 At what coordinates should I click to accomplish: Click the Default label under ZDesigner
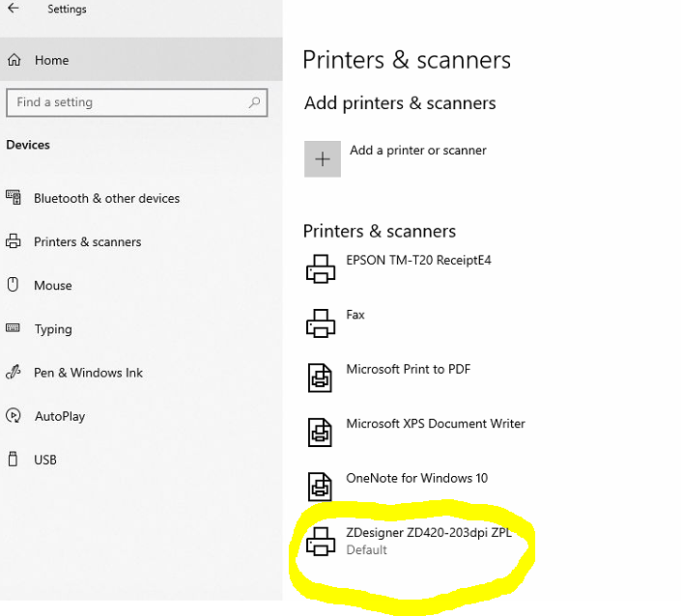point(366,550)
